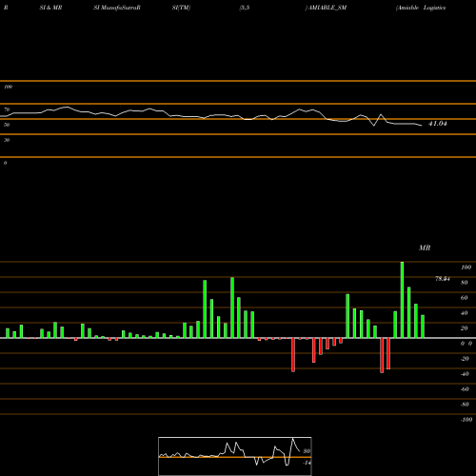Click the MR axis label -80

(465, 405)
